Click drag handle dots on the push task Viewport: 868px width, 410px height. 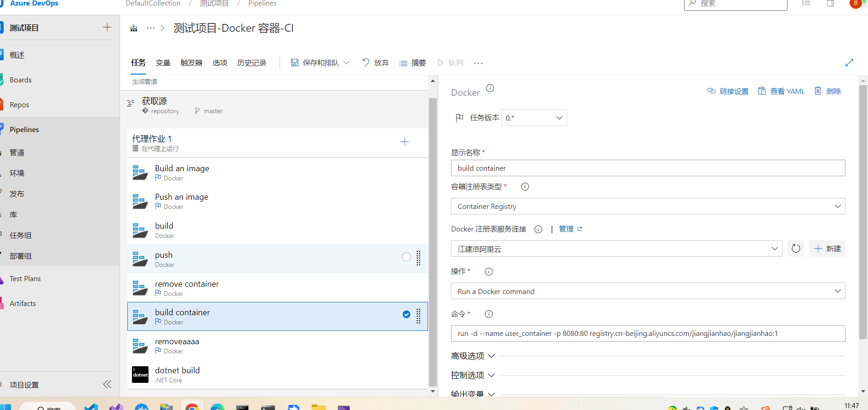coord(418,258)
